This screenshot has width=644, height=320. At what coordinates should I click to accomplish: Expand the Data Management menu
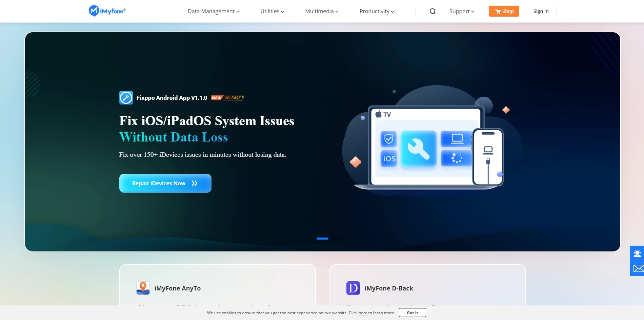point(214,11)
